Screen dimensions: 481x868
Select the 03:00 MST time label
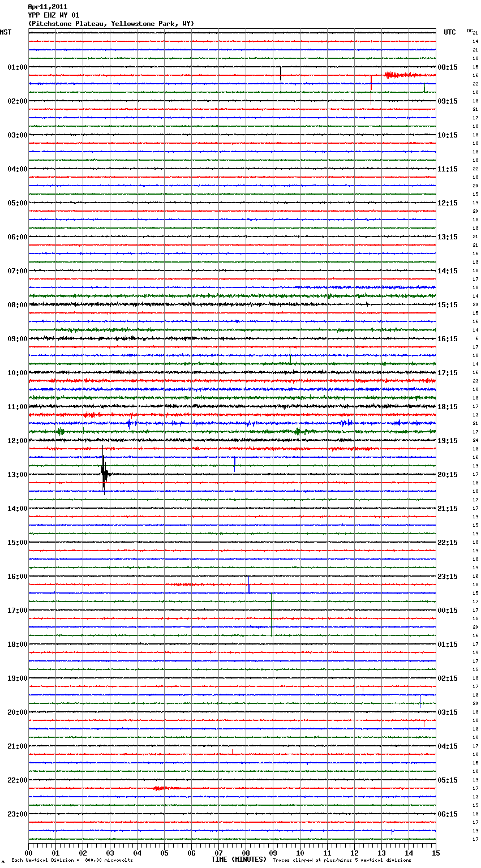click(x=18, y=135)
